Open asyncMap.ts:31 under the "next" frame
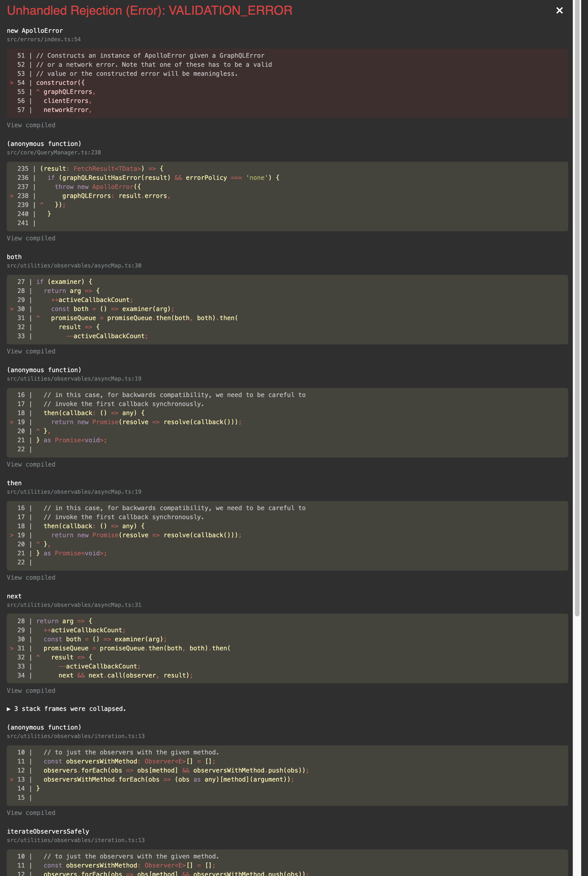The width and height of the screenshot is (588, 876). (74, 605)
